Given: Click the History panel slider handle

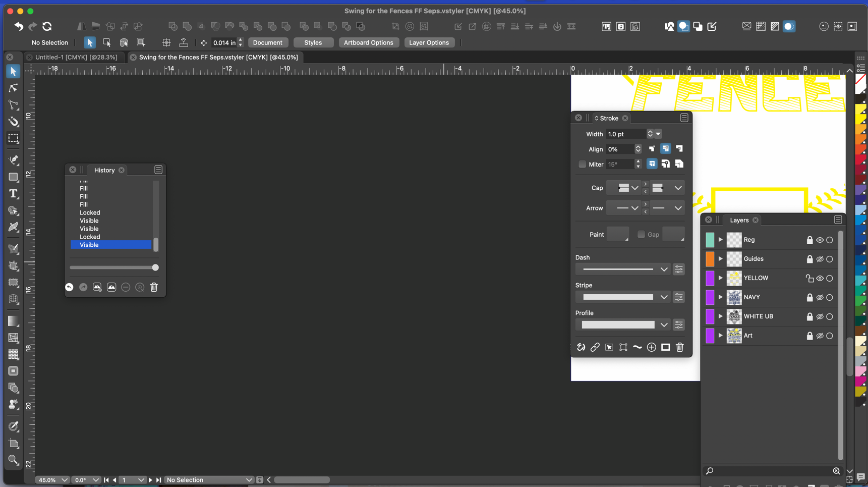Looking at the screenshot, I should [x=155, y=267].
